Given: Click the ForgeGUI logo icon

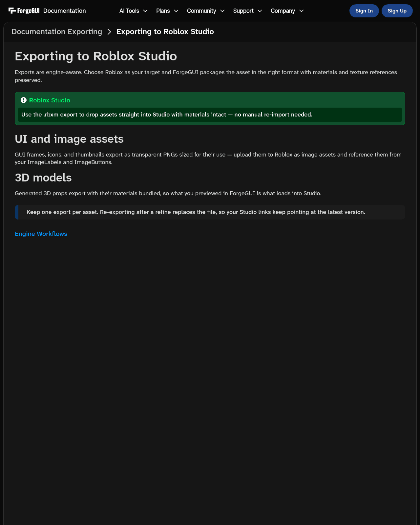Looking at the screenshot, I should 24,11.
